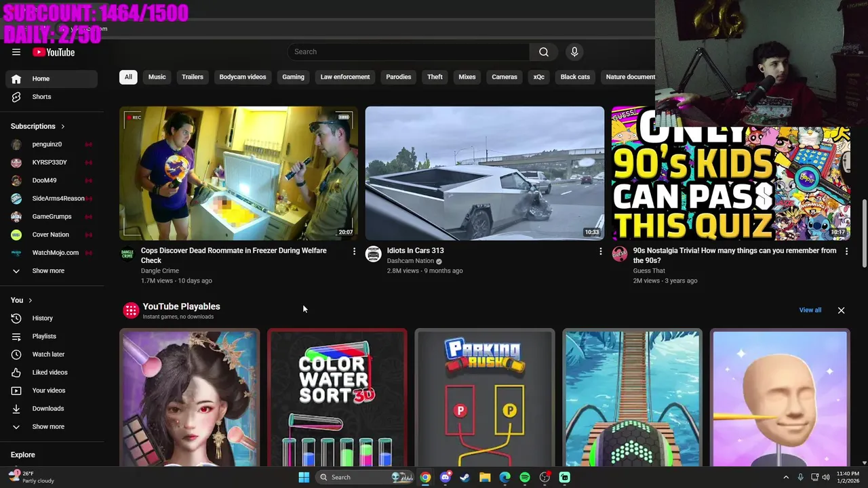
Task: Select the Black cats filter chip
Action: point(575,77)
